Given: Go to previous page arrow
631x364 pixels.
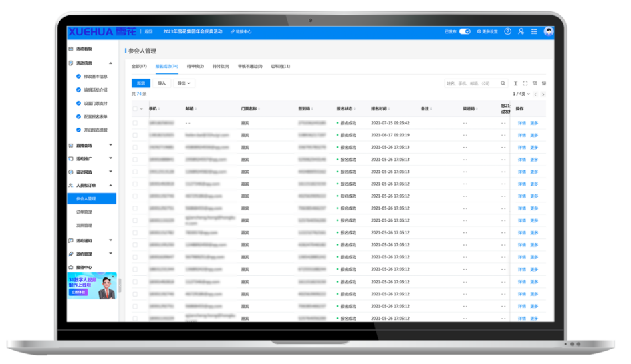Looking at the screenshot, I should coord(535,94).
